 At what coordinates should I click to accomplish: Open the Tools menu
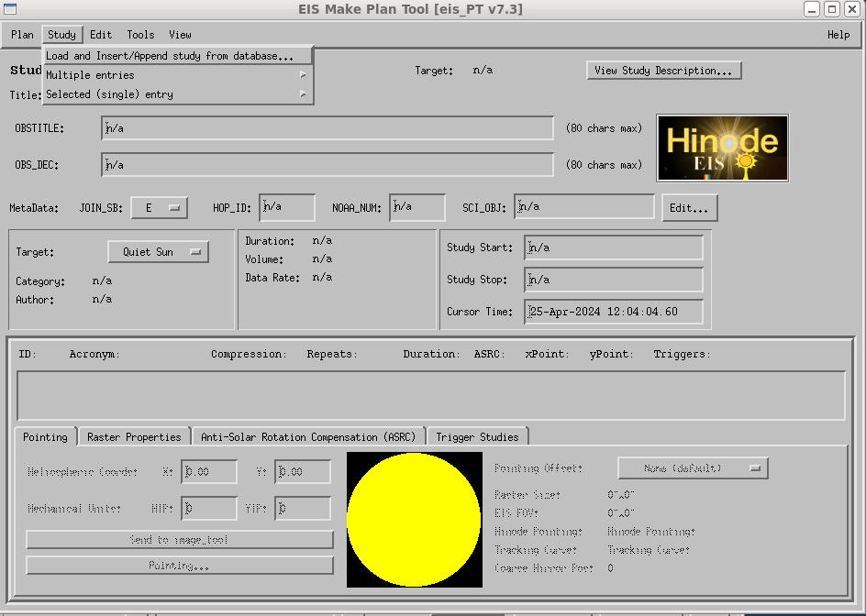tap(140, 35)
